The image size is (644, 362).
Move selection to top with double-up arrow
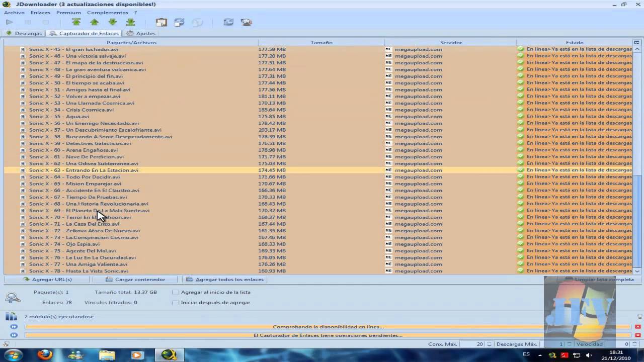click(76, 22)
